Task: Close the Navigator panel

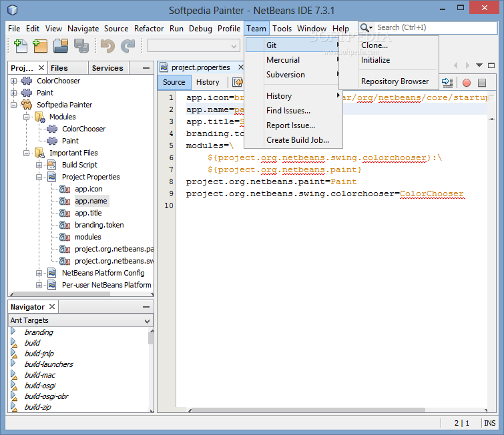Action: coord(52,306)
